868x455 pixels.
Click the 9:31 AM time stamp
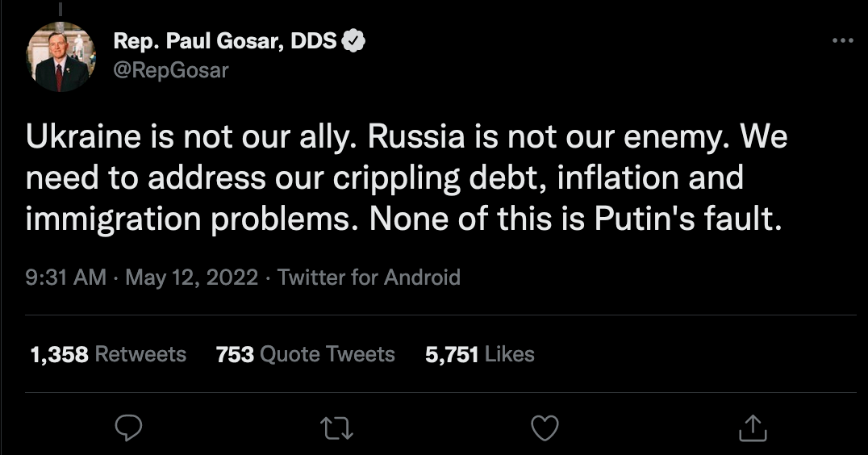pos(65,278)
